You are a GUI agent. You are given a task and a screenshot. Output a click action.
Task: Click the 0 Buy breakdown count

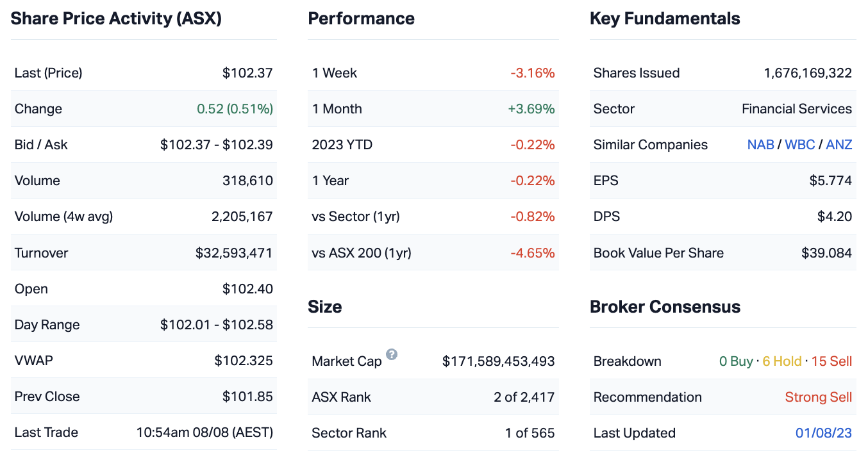click(736, 361)
